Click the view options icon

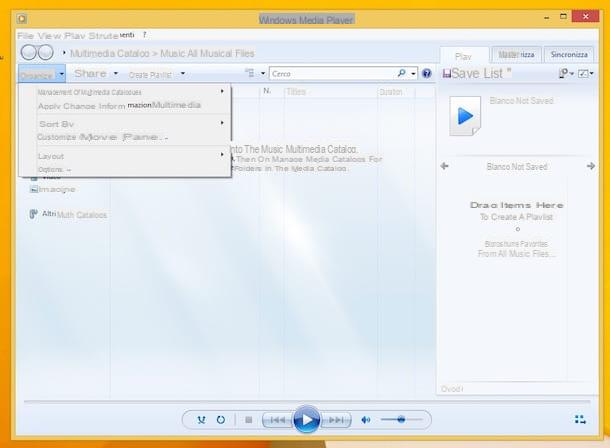pyautogui.click(x=250, y=73)
